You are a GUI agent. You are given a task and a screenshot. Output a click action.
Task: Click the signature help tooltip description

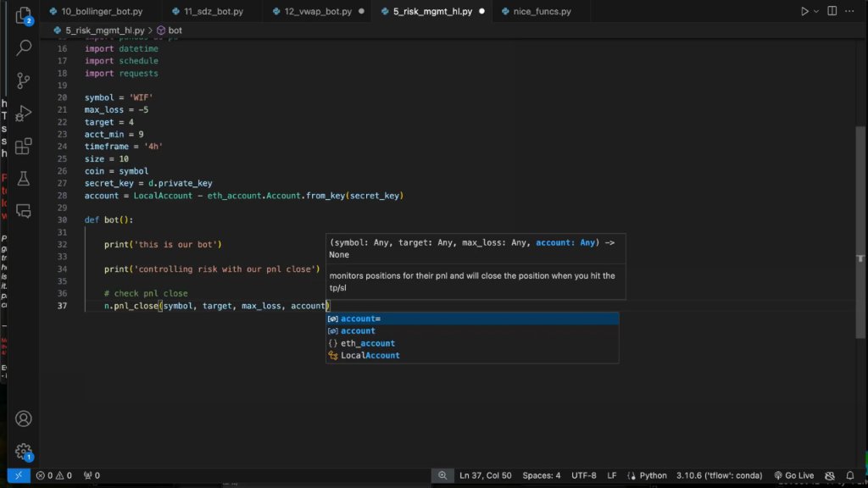(472, 281)
